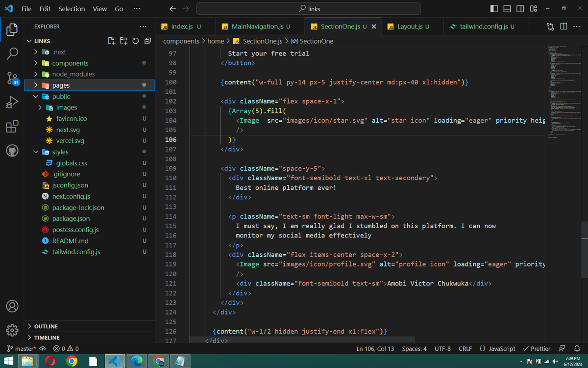Refresh the Explorer file tree
588x368 pixels.
[x=136, y=41]
